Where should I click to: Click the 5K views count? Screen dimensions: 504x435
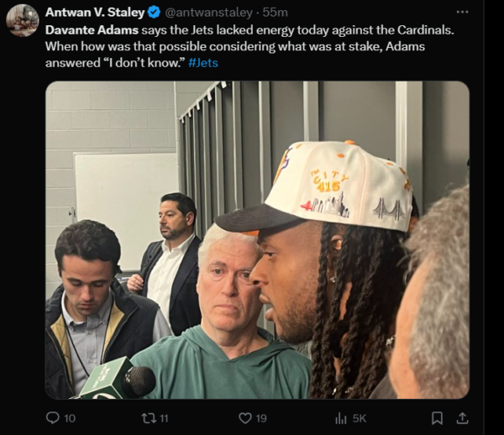pos(360,418)
